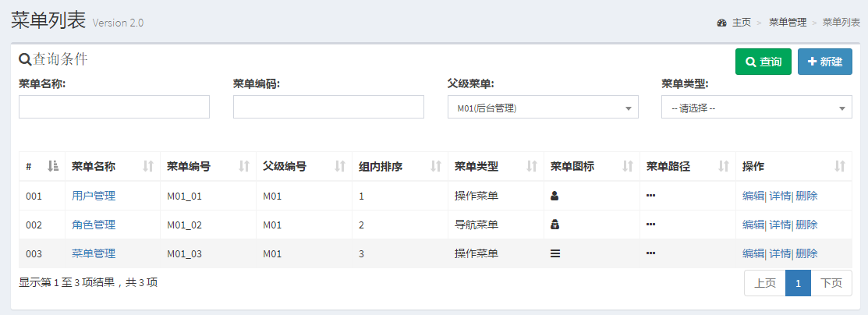Sort by 菜单图标 column arrows

[628, 166]
